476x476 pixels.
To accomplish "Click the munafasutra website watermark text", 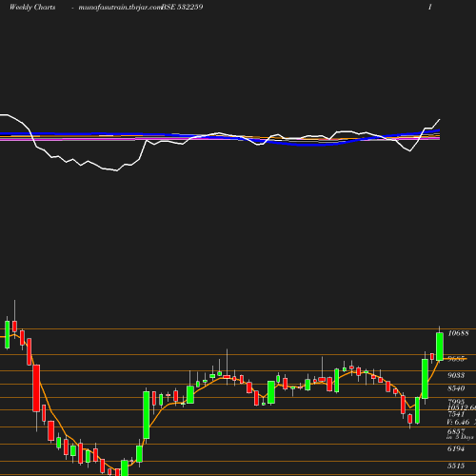I will pyautogui.click(x=120, y=8).
